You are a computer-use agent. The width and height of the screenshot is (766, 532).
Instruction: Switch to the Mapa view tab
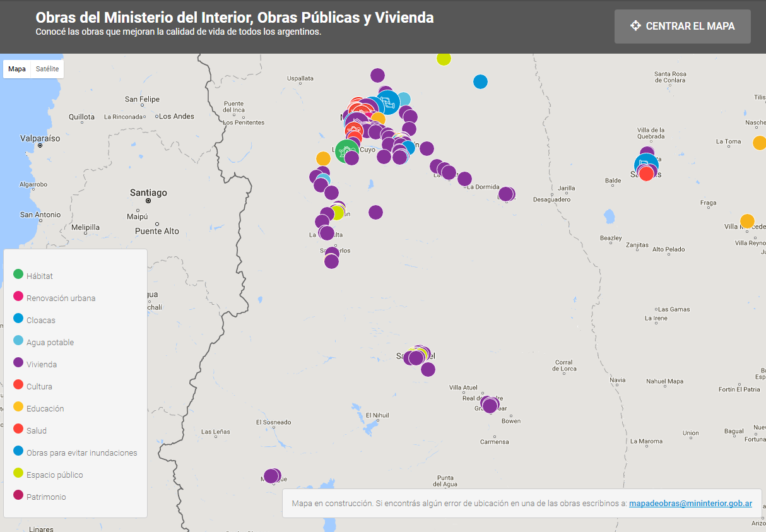[x=17, y=69]
